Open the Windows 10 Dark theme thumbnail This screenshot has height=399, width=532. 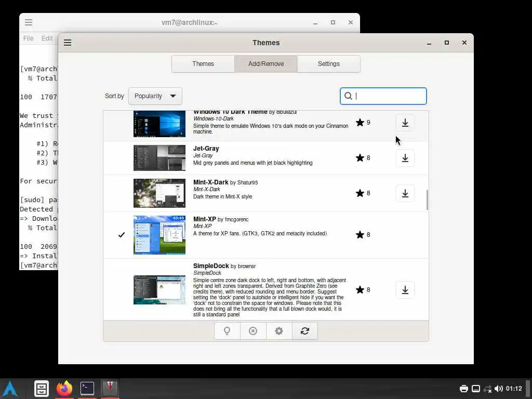(x=159, y=124)
